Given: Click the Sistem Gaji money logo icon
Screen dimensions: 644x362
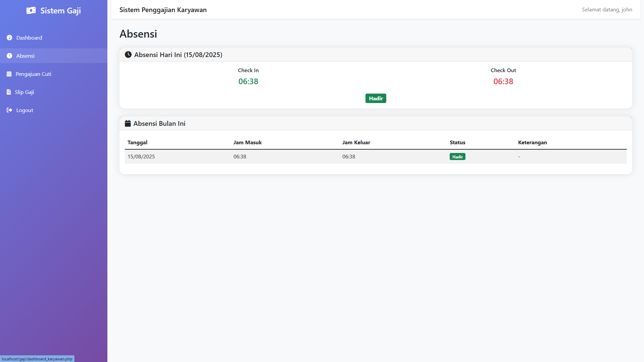Looking at the screenshot, I should click(x=31, y=11).
